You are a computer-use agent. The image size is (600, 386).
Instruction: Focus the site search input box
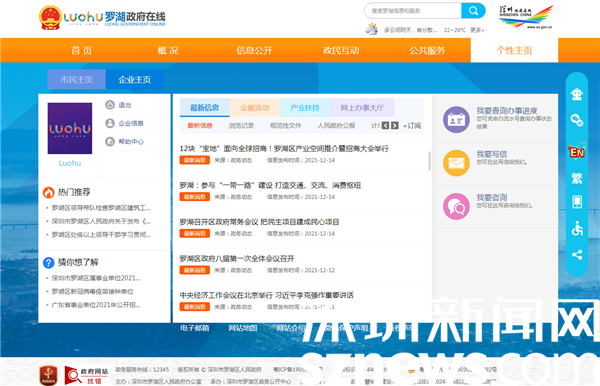tap(413, 11)
